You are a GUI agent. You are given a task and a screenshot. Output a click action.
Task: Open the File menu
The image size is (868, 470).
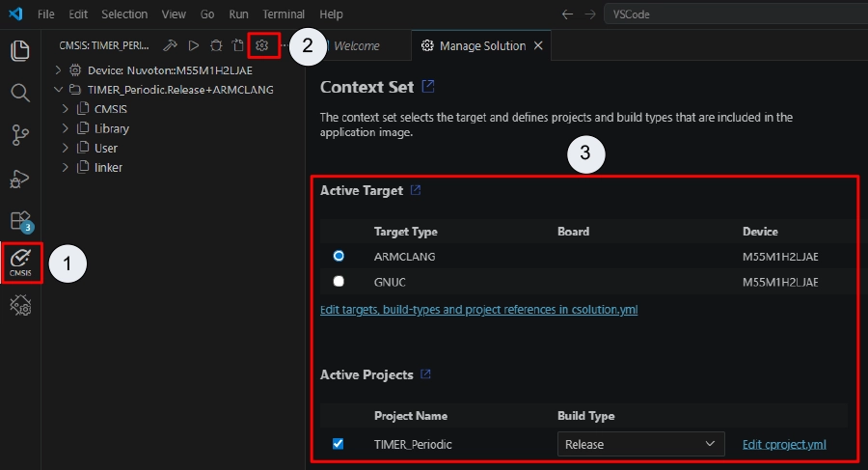point(46,14)
